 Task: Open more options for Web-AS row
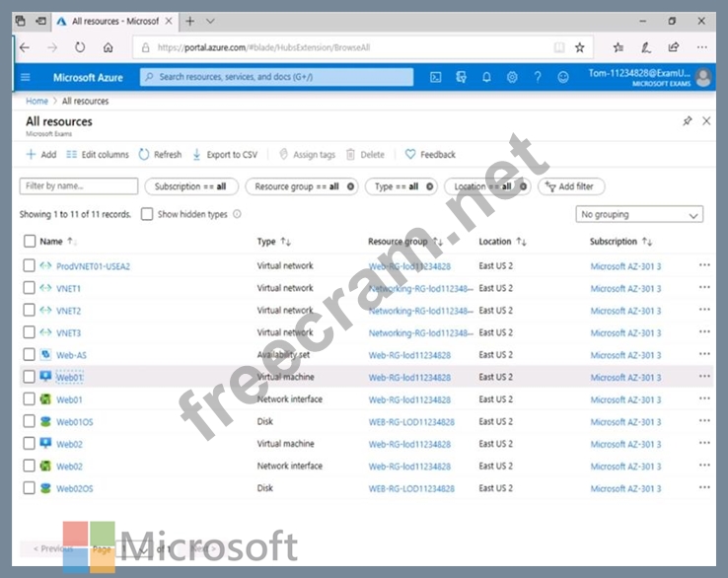[x=704, y=354]
